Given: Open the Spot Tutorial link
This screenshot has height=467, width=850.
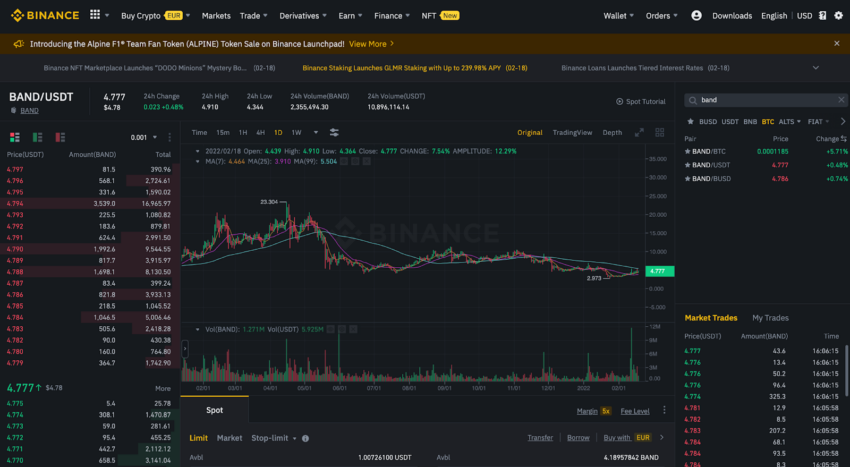Looking at the screenshot, I should [640, 101].
